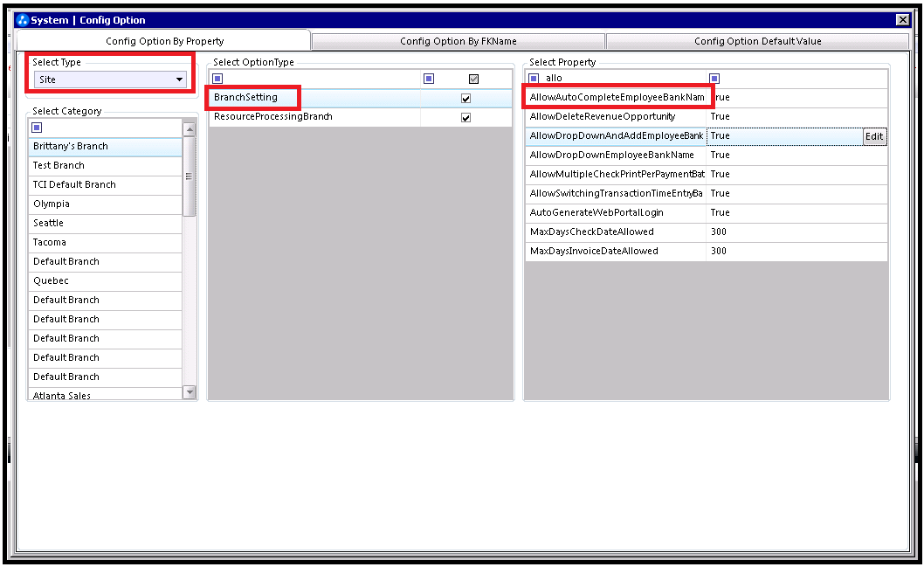Click the OptionType checkbox column filter icon

point(429,79)
